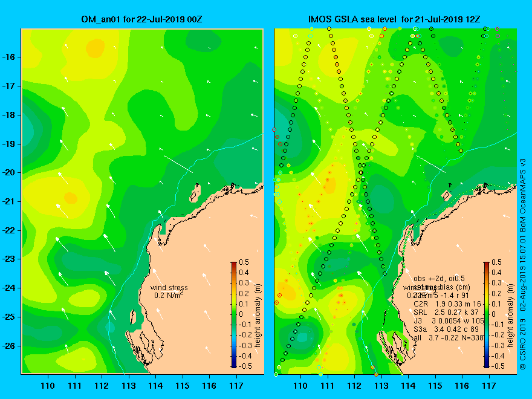532x399 pixels.
Task: Click longitude 115 under the right map
Action: pos(435,386)
